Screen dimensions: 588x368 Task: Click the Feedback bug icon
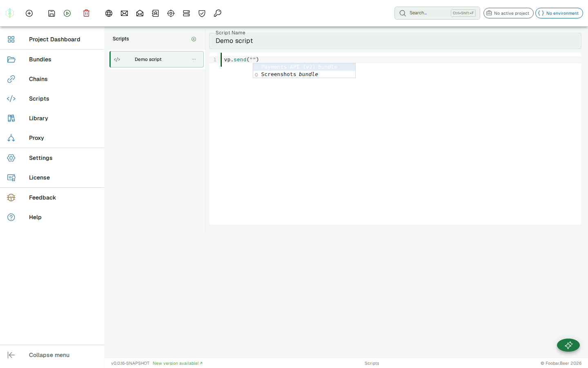(11, 197)
